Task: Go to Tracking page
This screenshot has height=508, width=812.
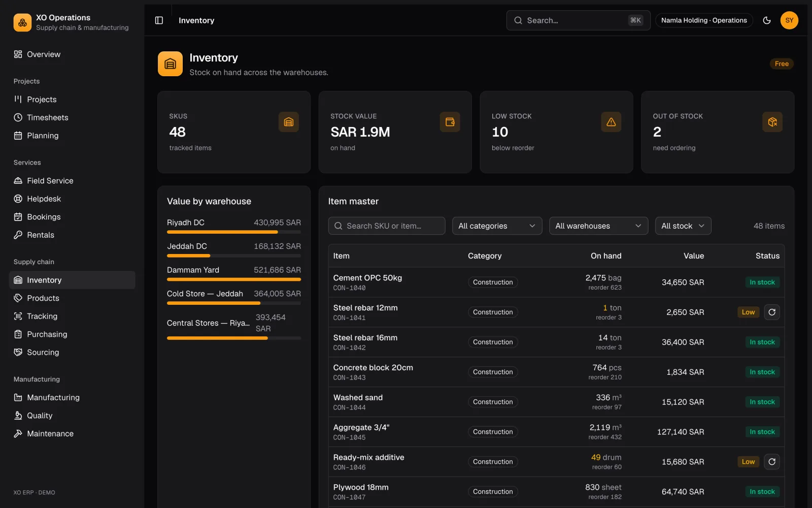Action: point(72,316)
